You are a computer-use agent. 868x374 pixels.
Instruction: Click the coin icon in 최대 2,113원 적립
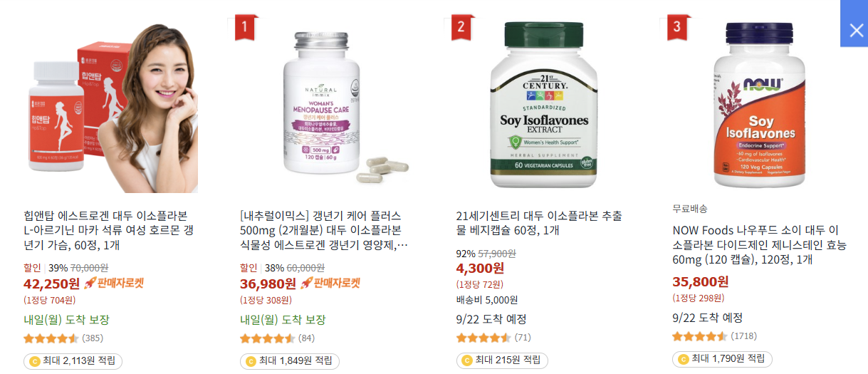[34, 360]
